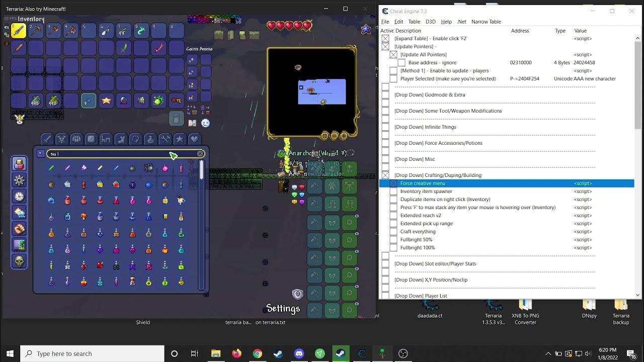644x362 pixels.
Task: Filter creative items by potions flask icon
Action: [x=150, y=139]
